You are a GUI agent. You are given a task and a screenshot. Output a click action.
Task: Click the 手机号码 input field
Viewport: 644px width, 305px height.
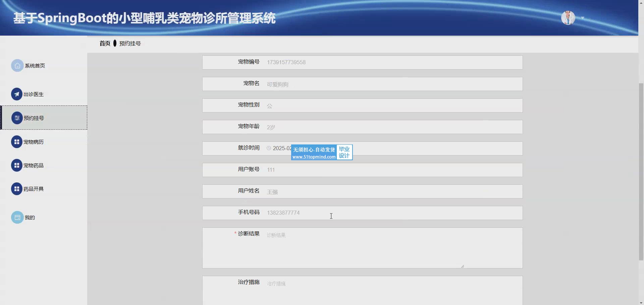click(392, 213)
